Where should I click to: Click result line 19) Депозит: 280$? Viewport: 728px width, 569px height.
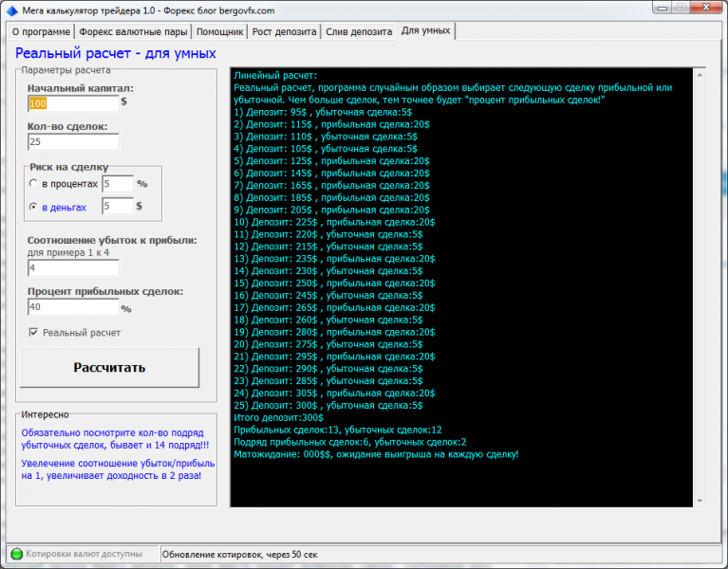pos(334,332)
